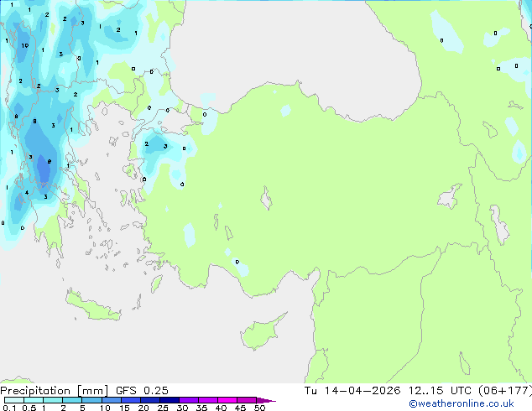This screenshot has height=411, width=532.
Task: Click the legend scale label 35
Action: pyautogui.click(x=201, y=408)
